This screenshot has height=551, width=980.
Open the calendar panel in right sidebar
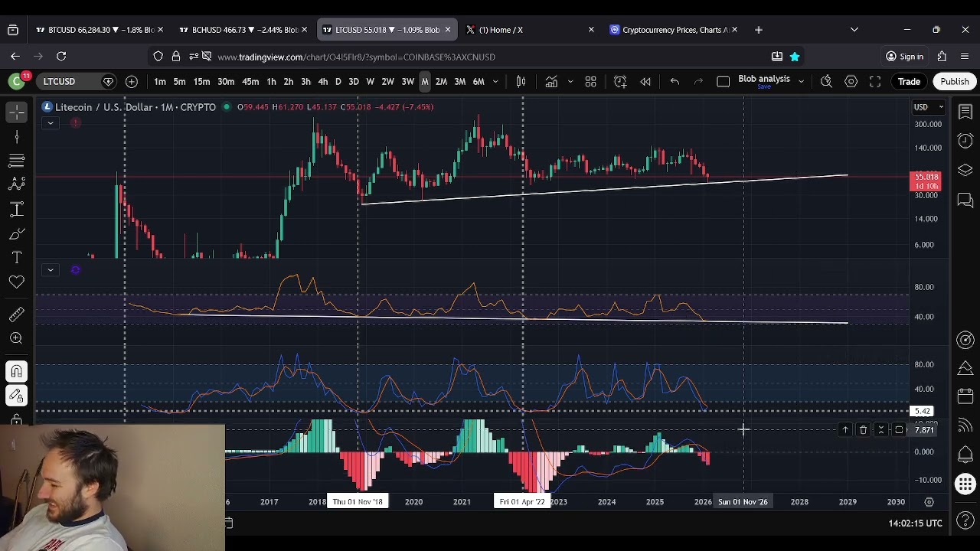coord(965,396)
